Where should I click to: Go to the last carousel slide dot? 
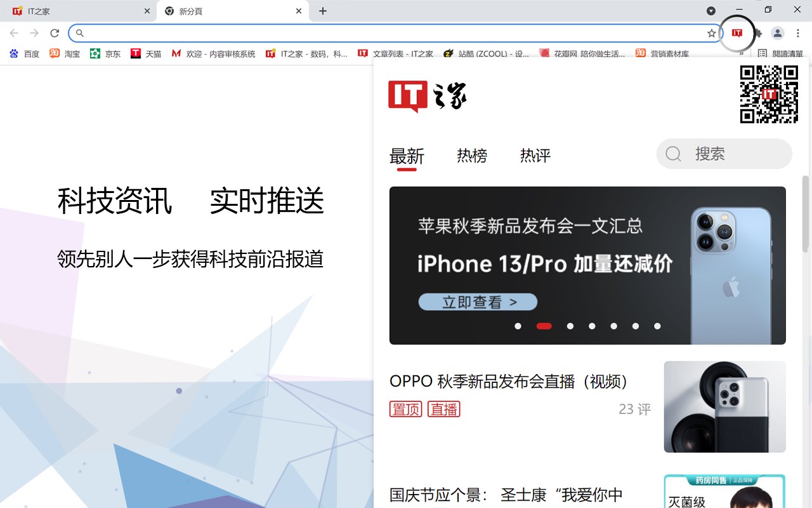[x=657, y=326]
